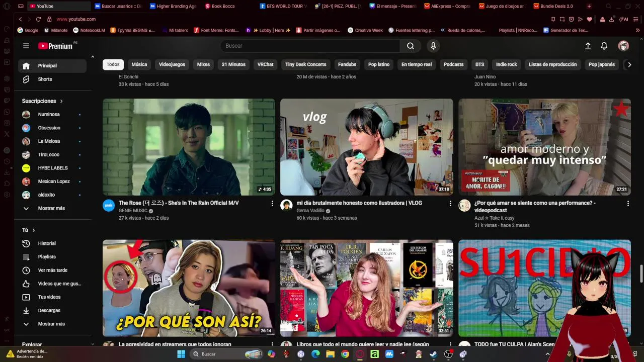Viewport: 644px width, 362px height.
Task: Open HYBE LABELS subscription channel
Action: click(52, 168)
